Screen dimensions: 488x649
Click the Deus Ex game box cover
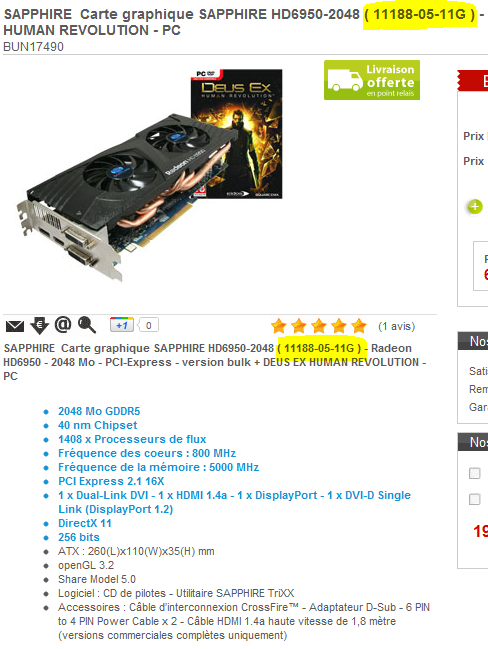tap(236, 134)
